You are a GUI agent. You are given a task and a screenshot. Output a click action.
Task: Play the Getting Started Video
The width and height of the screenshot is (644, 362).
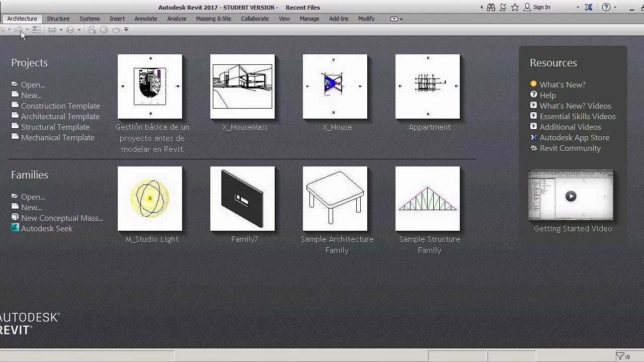[x=571, y=196]
